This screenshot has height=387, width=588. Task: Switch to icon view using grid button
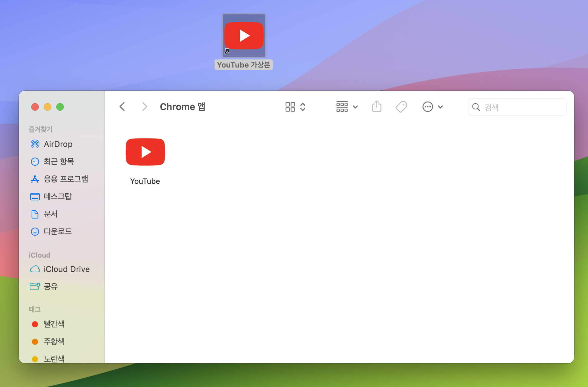click(290, 107)
